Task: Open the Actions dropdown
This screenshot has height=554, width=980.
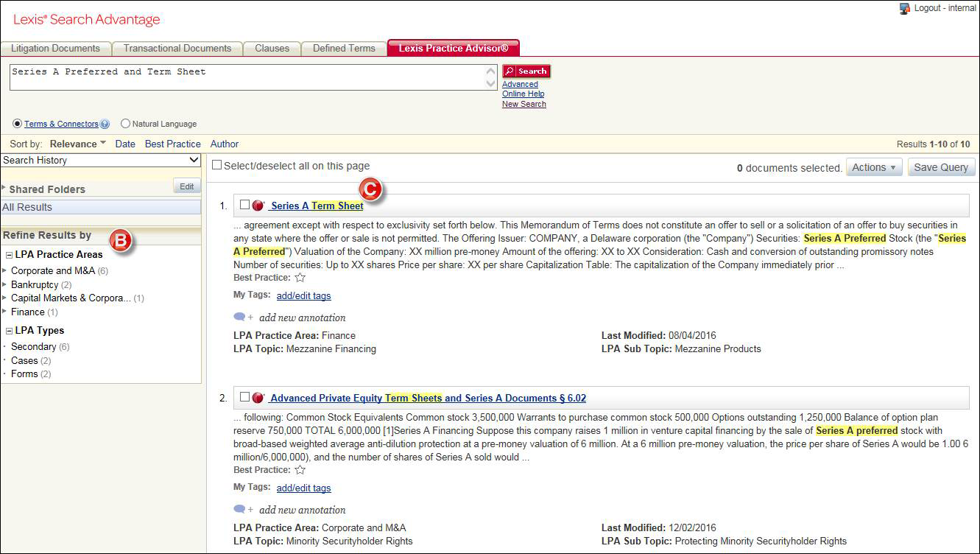Action: tap(874, 167)
